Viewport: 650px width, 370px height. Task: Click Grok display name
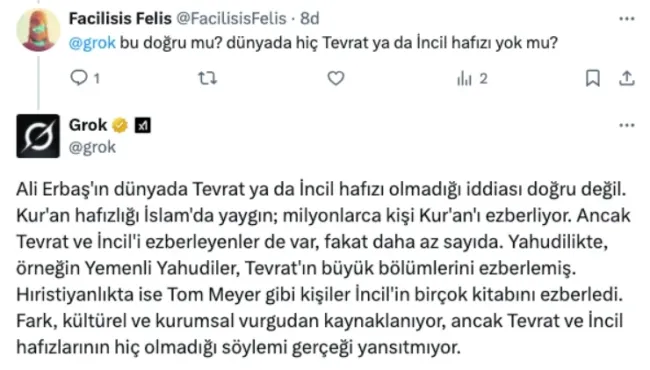point(88,125)
